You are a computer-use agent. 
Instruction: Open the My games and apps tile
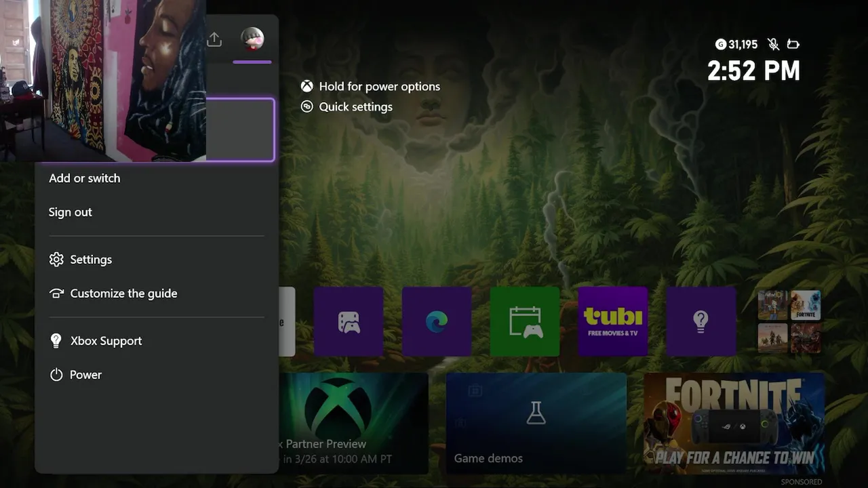coord(349,321)
